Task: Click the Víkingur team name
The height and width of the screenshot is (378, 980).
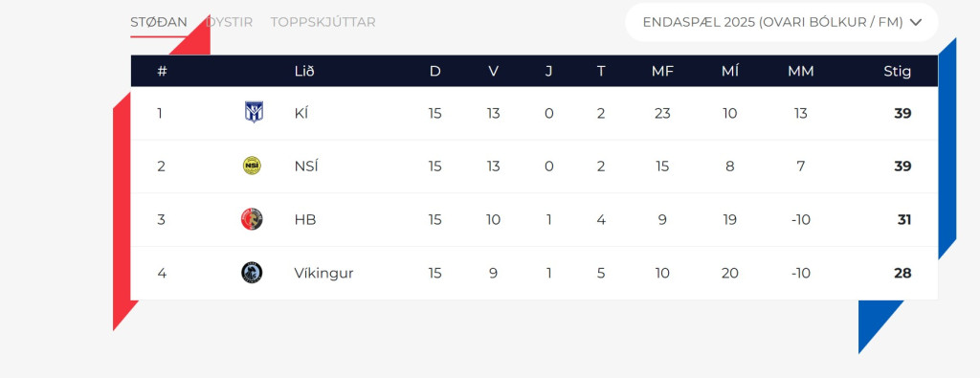Action: (x=323, y=273)
